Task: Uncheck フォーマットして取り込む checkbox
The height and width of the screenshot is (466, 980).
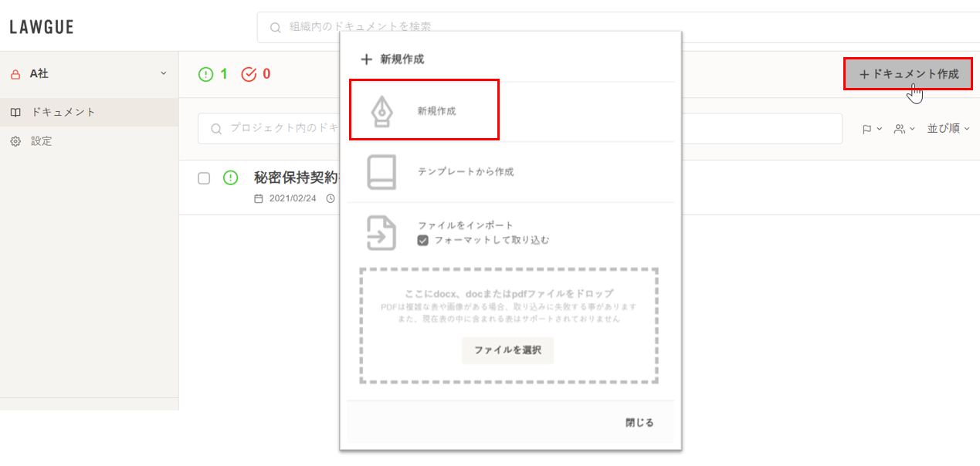Action: click(422, 240)
